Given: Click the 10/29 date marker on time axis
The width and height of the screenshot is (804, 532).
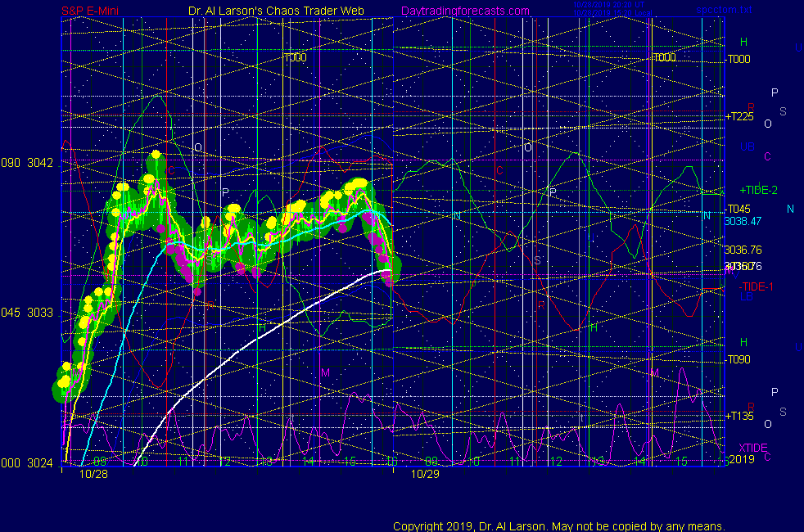Looking at the screenshot, I should [425, 473].
